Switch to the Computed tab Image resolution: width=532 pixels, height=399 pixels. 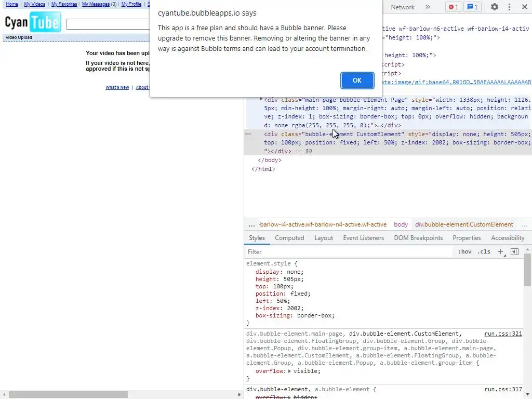coord(289,238)
